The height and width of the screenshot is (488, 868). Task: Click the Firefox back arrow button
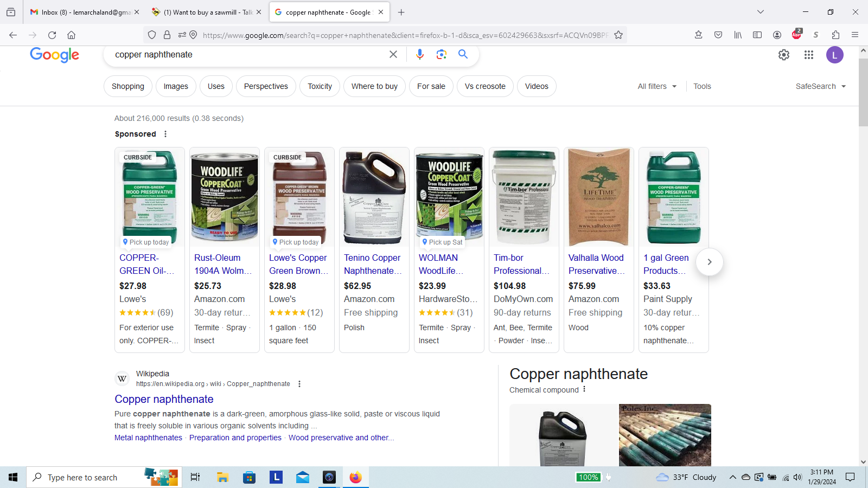(x=13, y=35)
